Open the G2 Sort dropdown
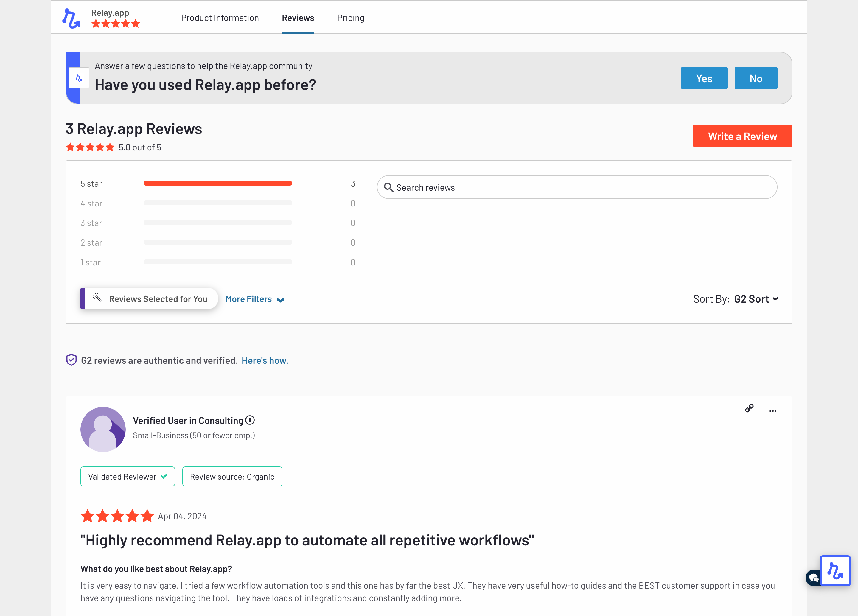858x616 pixels. pos(756,299)
